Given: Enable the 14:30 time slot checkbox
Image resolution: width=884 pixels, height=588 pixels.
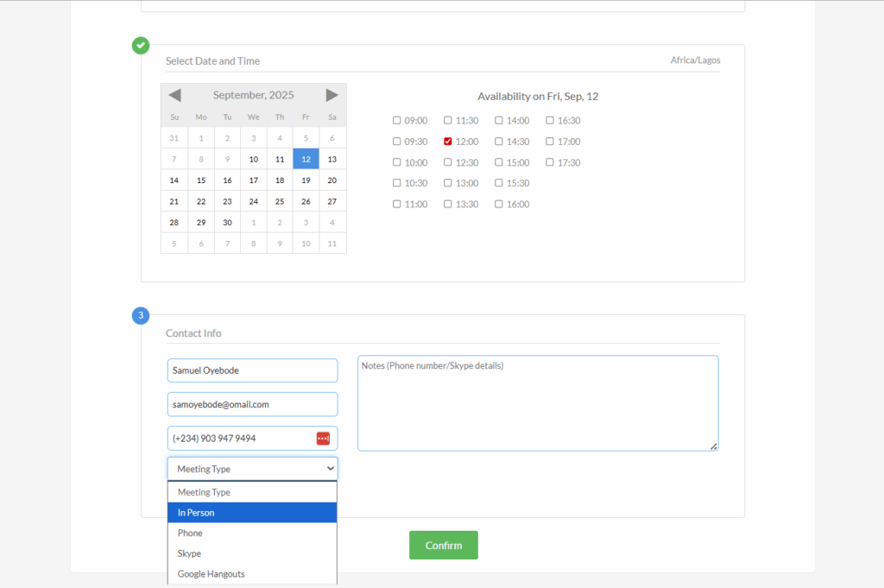Looking at the screenshot, I should click(499, 142).
